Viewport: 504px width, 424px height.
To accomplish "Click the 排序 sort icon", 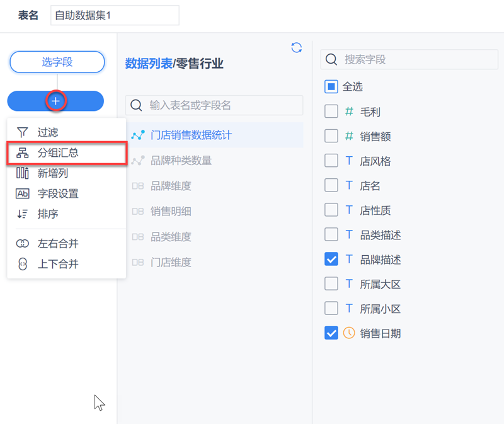I will tap(23, 214).
